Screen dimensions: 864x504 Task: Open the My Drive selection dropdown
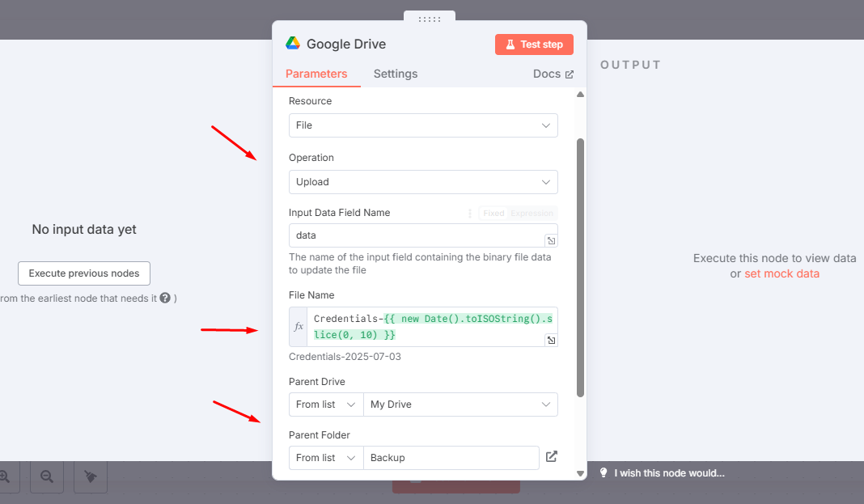click(x=460, y=404)
